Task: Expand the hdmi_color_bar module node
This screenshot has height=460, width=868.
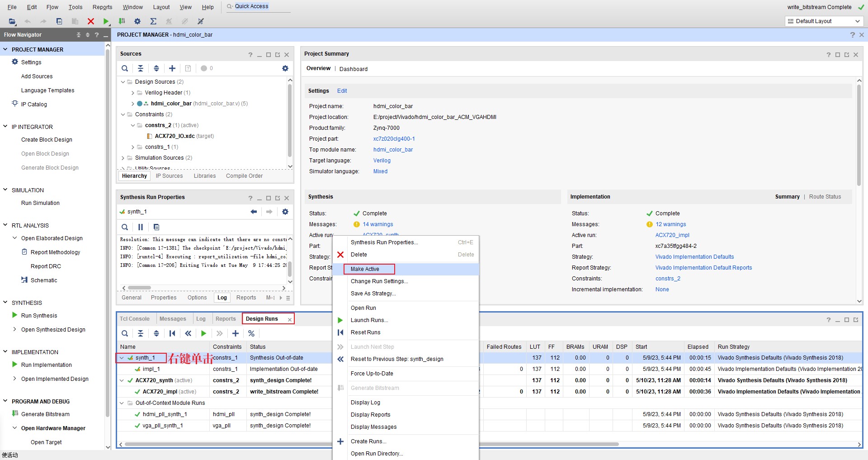Action: pos(132,104)
